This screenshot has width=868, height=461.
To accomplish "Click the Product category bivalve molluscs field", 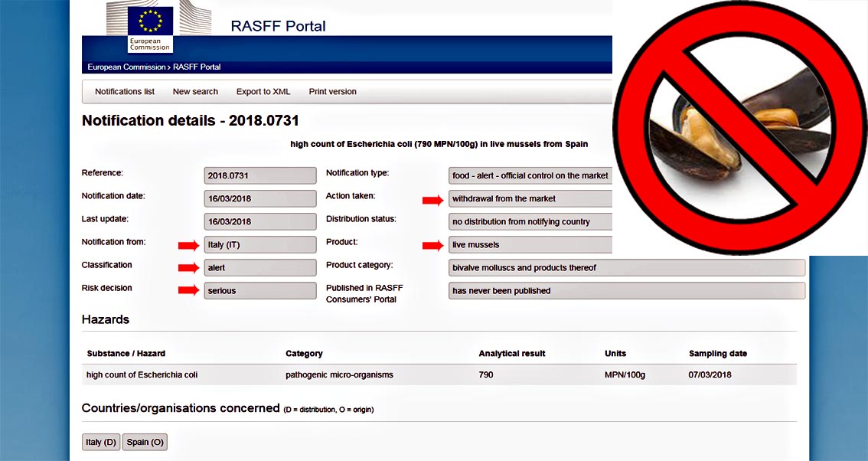I will tap(627, 267).
